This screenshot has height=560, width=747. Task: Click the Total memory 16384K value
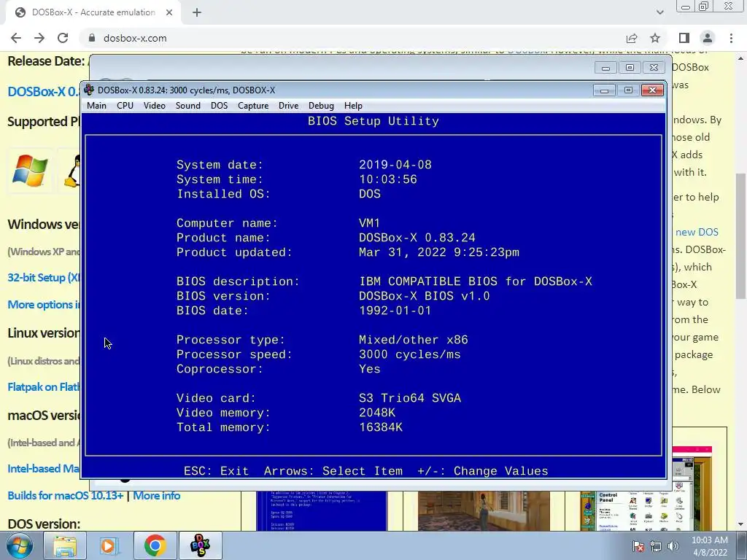click(381, 427)
